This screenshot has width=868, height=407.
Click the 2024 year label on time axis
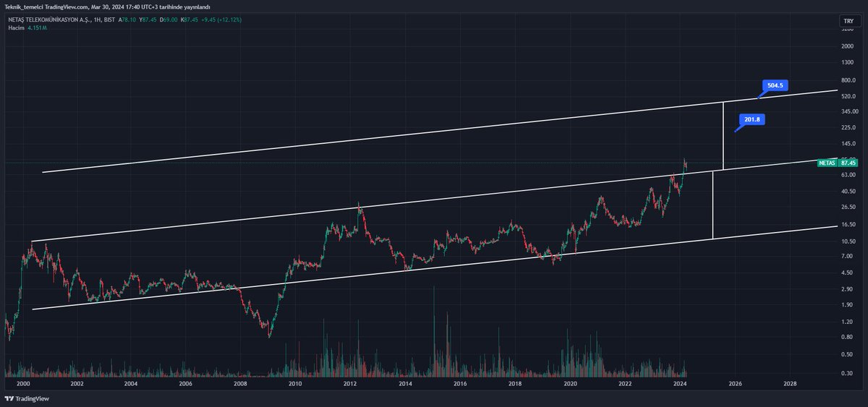coord(680,384)
